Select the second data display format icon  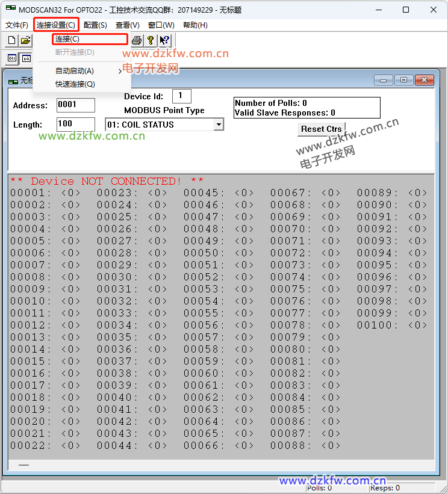(26, 58)
